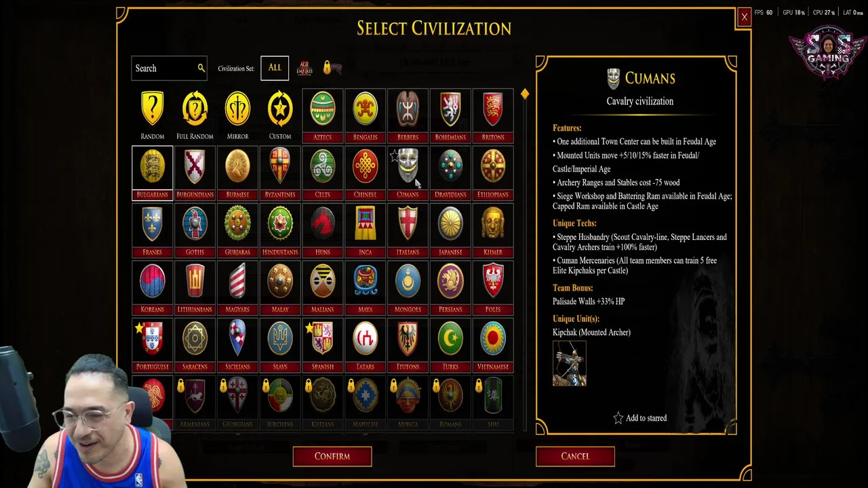
Task: Choose the Britons red lion shield
Action: pyautogui.click(x=493, y=110)
